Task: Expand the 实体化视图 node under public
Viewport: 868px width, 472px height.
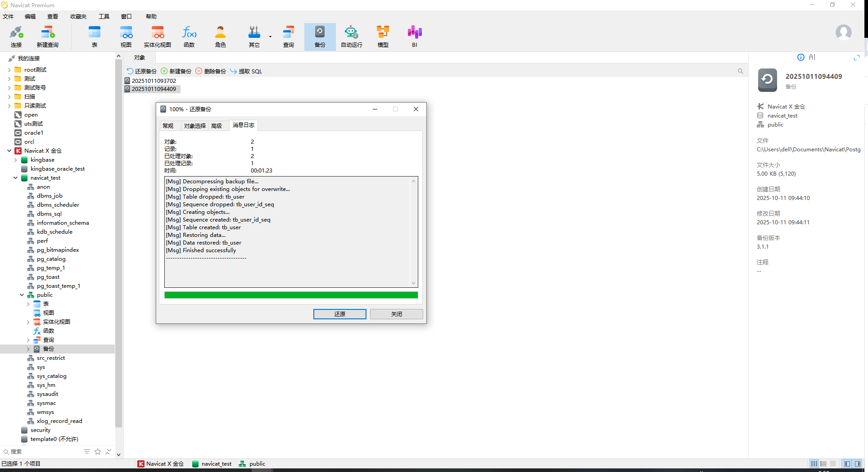Action: 28,322
